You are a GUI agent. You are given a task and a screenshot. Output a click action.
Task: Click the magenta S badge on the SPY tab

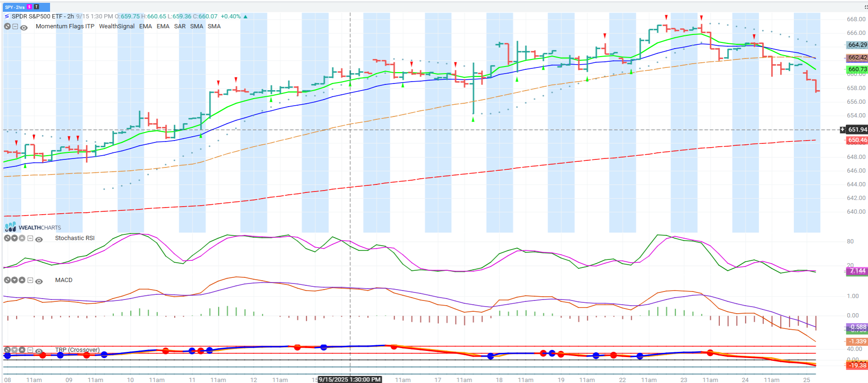tap(29, 7)
